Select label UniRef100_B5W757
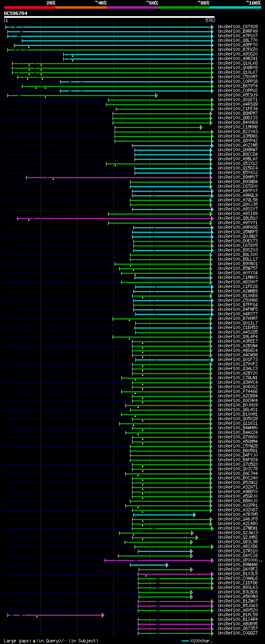The height and width of the screenshot is (644, 265). click(x=238, y=269)
